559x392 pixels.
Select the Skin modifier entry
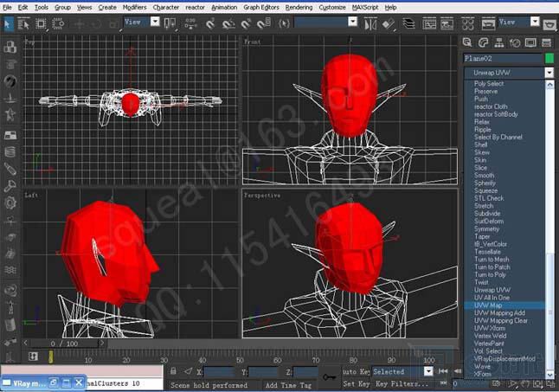pos(504,160)
